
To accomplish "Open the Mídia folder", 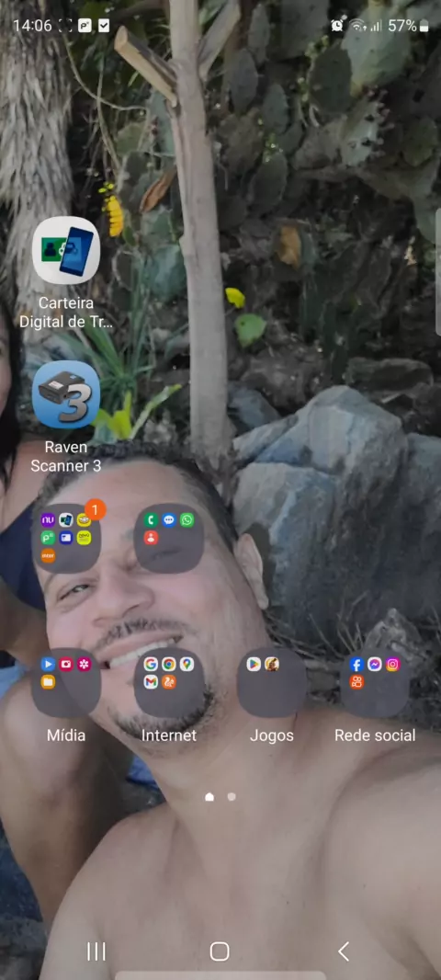I will pos(66,682).
